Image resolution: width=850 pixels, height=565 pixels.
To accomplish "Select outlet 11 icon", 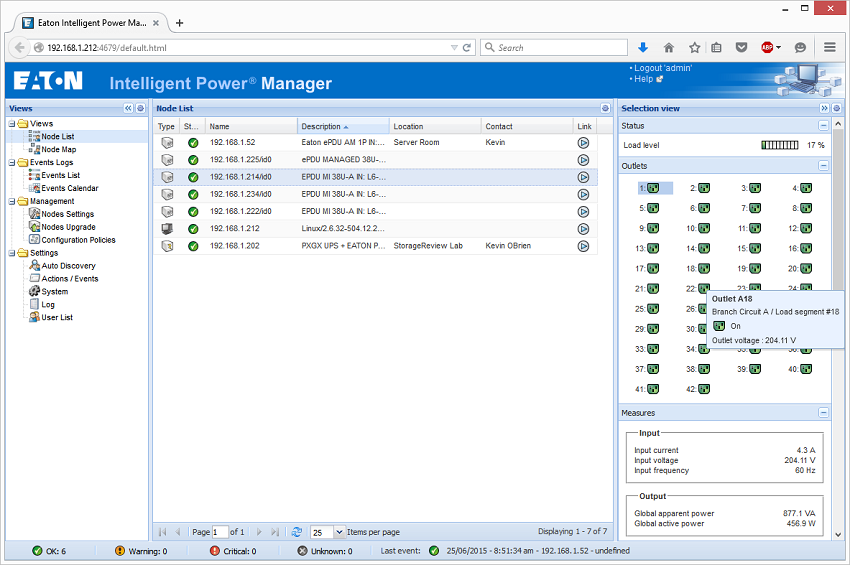I will click(755, 228).
